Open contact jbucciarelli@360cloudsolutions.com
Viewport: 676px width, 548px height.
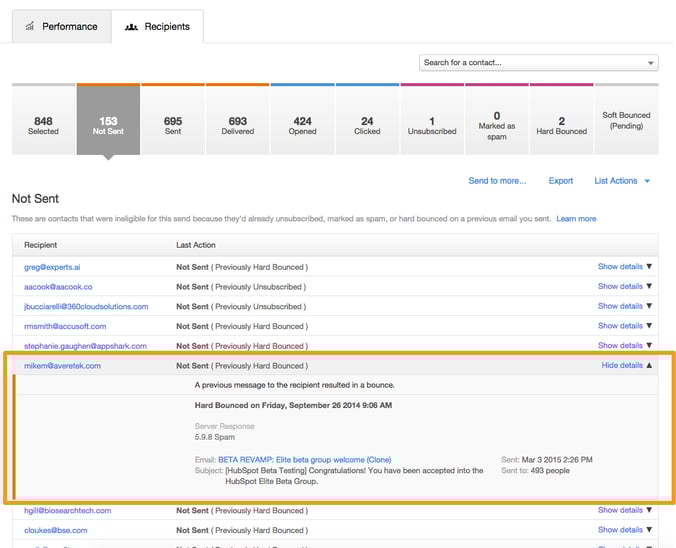pyautogui.click(x=86, y=307)
